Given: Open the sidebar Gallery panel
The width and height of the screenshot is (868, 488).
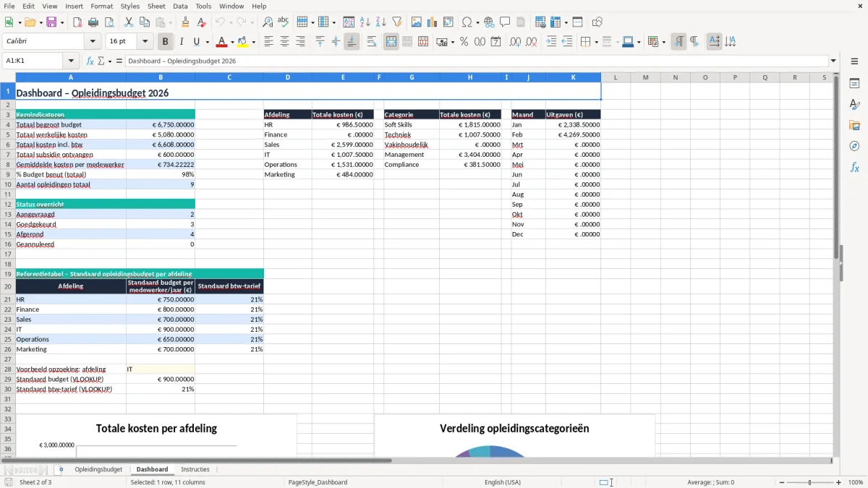Looking at the screenshot, I should pos(854,125).
